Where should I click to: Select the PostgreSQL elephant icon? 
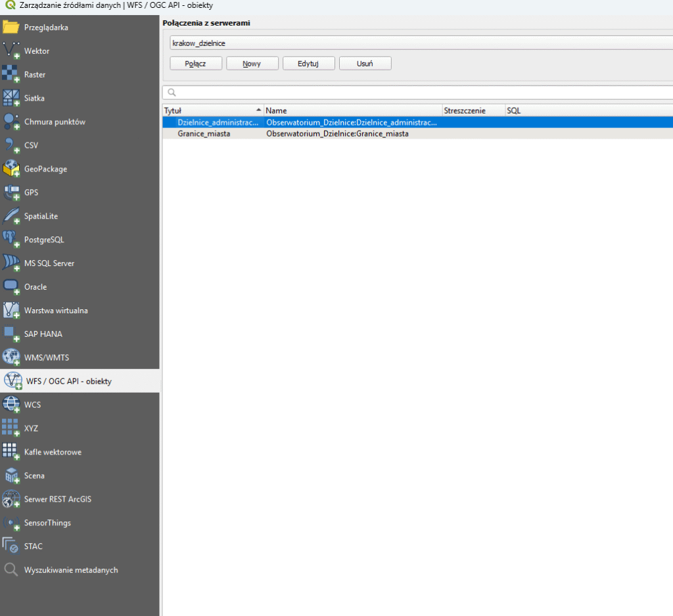pos(11,240)
